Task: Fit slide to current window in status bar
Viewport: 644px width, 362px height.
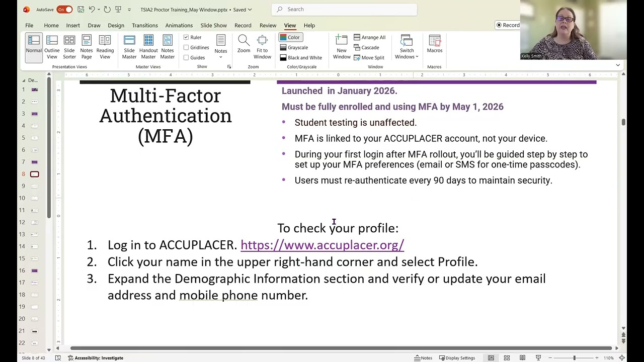Action: (x=622, y=358)
